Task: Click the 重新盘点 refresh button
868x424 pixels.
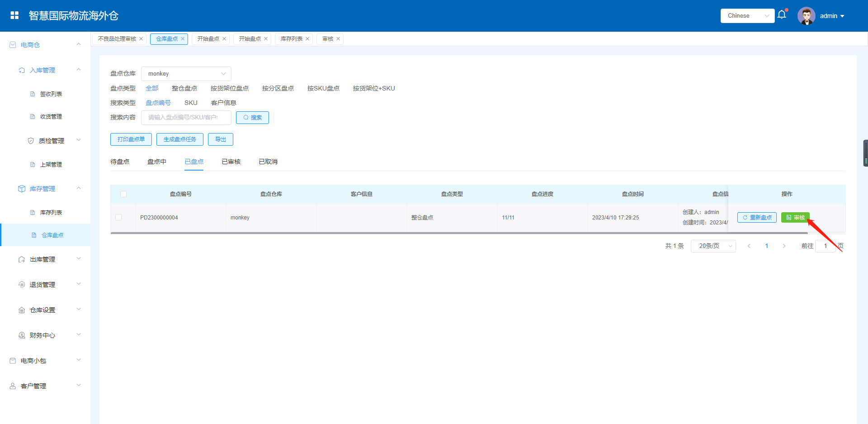Action: click(x=756, y=218)
